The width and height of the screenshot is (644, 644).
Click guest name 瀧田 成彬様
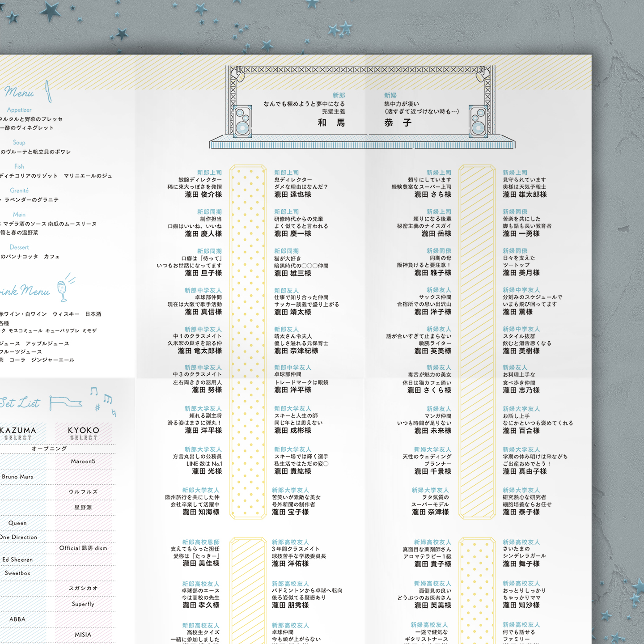[293, 431]
